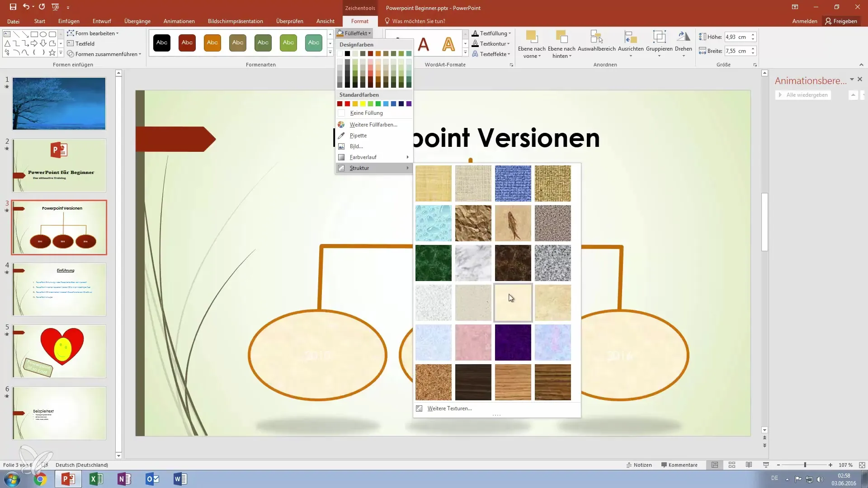Select the star shape in shapes gallery
Screen dimensions: 868x488
[52, 53]
